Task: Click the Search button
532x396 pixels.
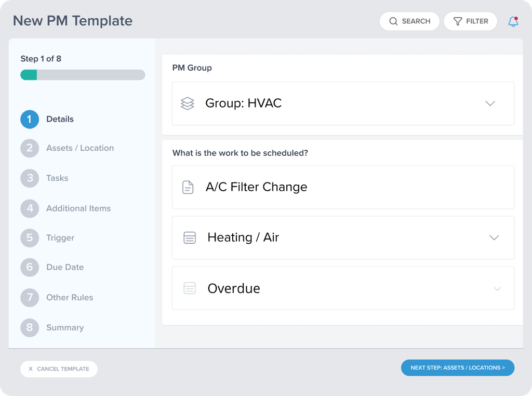Action: (x=409, y=21)
